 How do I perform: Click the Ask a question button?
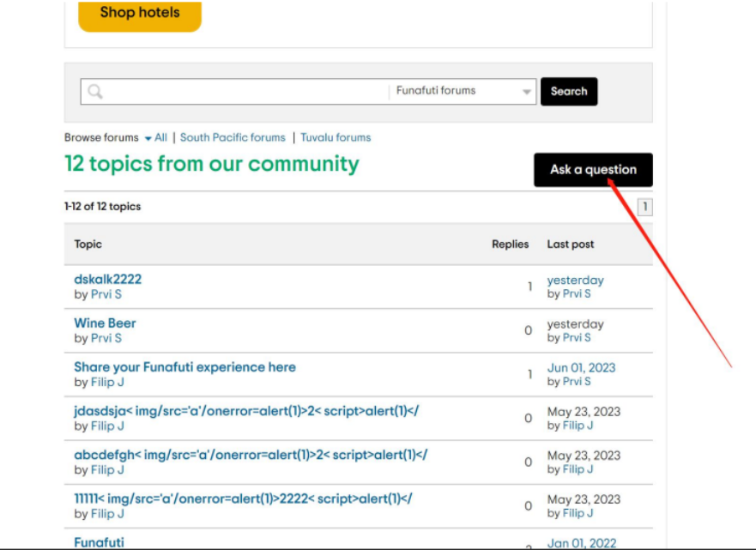coord(593,170)
